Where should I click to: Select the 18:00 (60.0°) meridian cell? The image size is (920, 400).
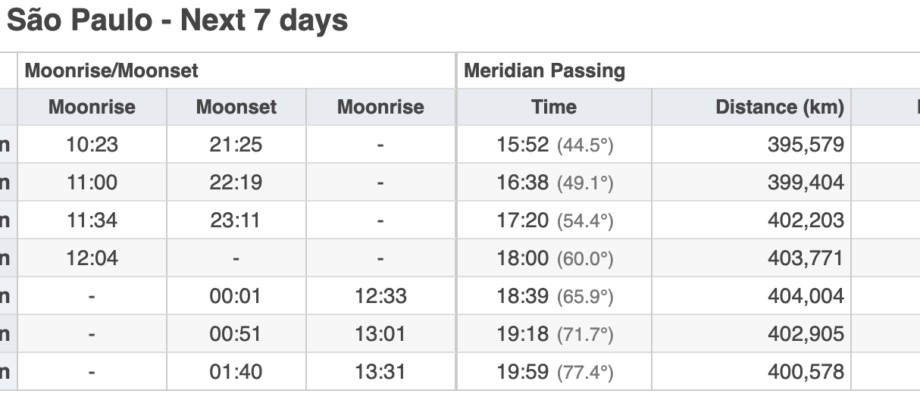554,258
